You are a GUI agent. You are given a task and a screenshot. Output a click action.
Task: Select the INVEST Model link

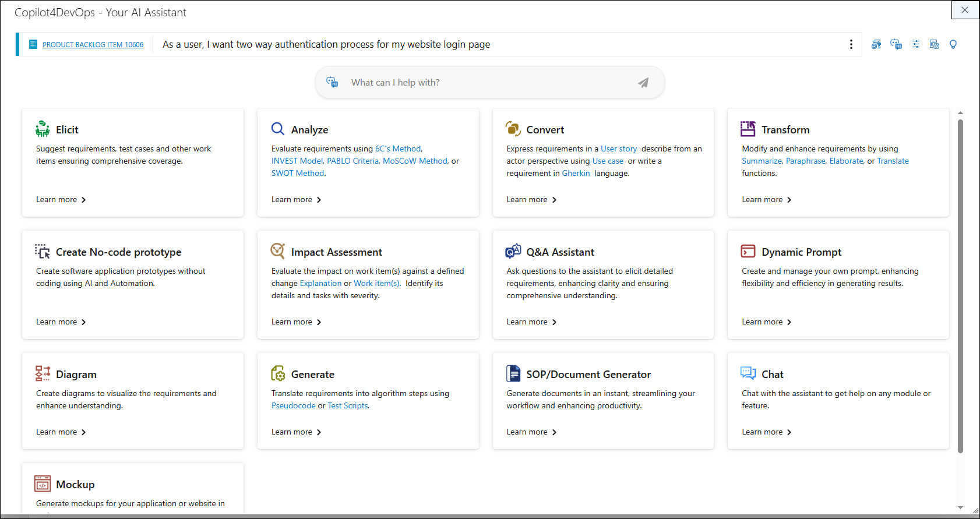pyautogui.click(x=297, y=161)
